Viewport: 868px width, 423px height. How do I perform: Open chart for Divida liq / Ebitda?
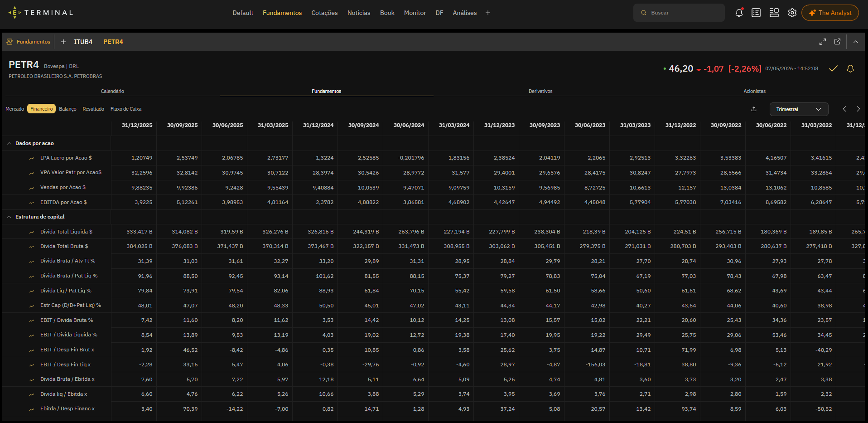(32, 394)
